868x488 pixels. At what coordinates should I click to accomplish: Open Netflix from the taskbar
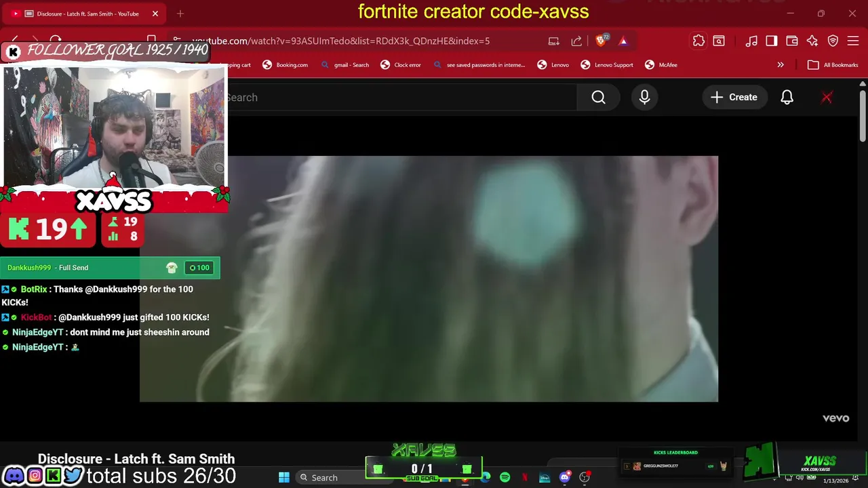pyautogui.click(x=525, y=477)
